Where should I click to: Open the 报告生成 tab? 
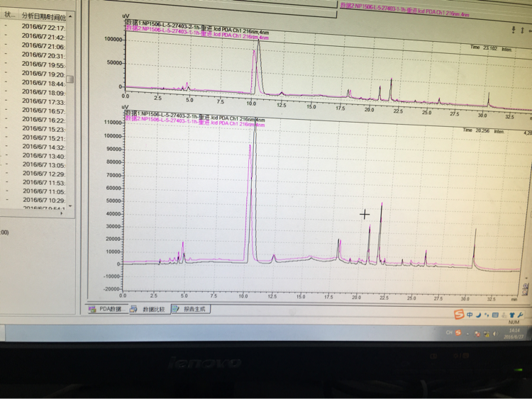click(x=191, y=309)
